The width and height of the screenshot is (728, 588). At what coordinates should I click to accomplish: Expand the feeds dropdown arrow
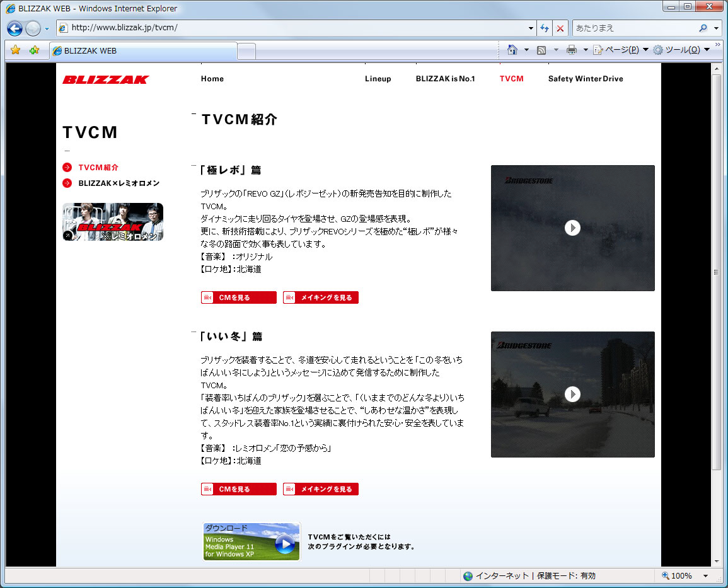556,50
